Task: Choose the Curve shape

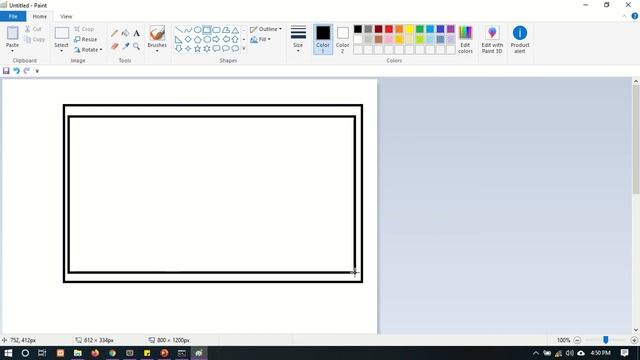Action: 188,30
